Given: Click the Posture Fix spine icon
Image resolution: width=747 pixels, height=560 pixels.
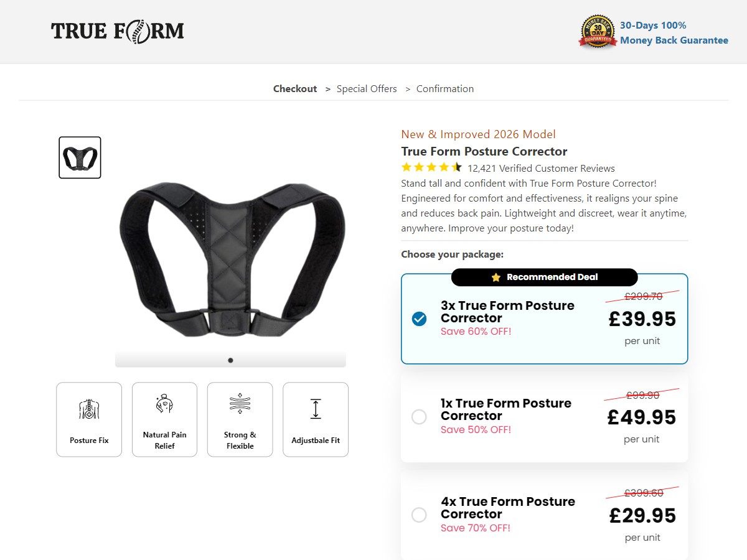Looking at the screenshot, I should pyautogui.click(x=89, y=408).
